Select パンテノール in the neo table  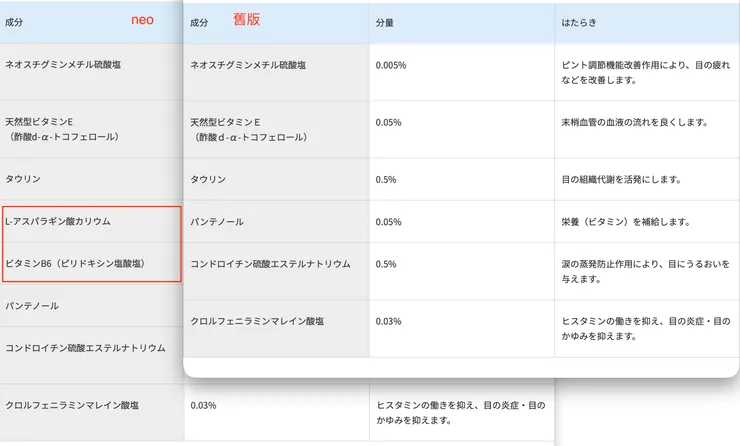pos(32,304)
